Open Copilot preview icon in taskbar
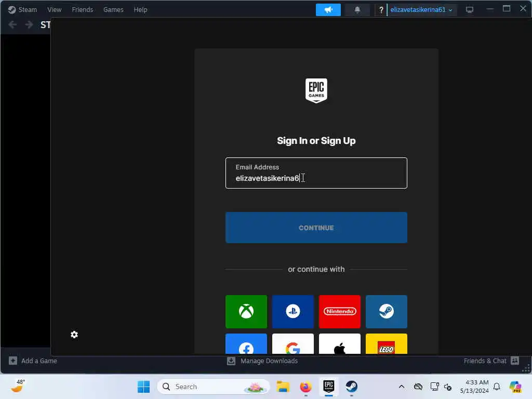The image size is (532, 399). click(515, 387)
